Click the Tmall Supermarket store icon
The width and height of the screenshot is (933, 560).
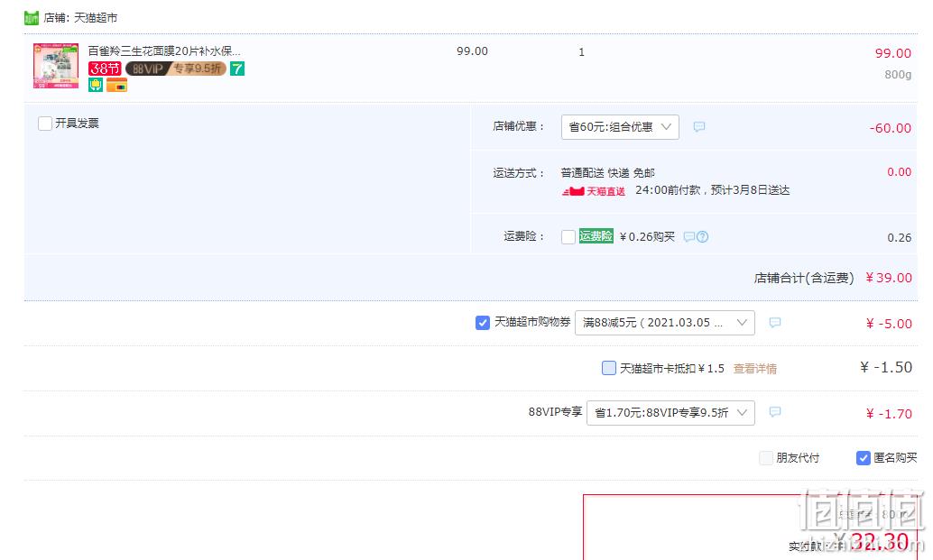click(31, 18)
